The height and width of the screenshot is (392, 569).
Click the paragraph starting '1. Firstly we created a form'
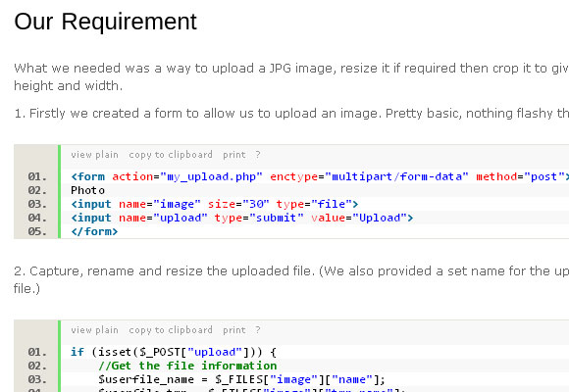coord(291,114)
